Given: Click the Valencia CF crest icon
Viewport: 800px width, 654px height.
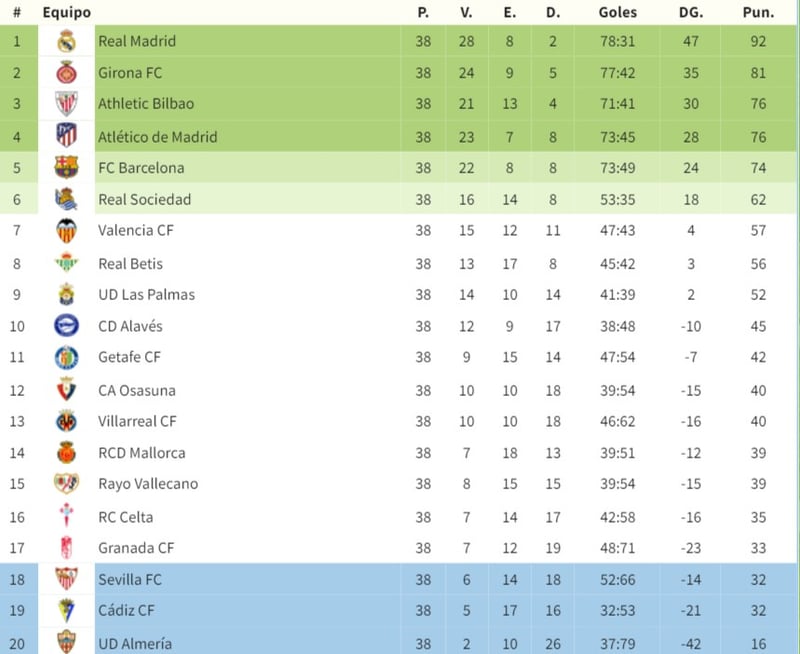Looking at the screenshot, I should [67, 231].
